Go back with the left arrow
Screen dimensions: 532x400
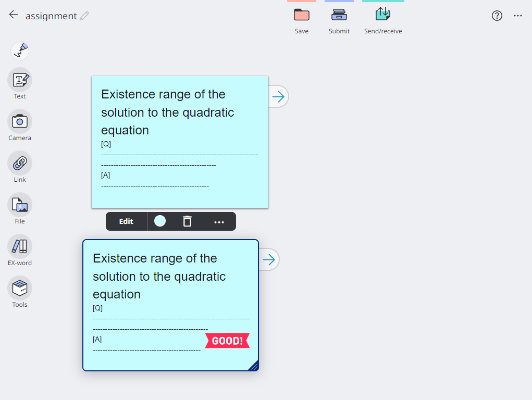pos(14,15)
